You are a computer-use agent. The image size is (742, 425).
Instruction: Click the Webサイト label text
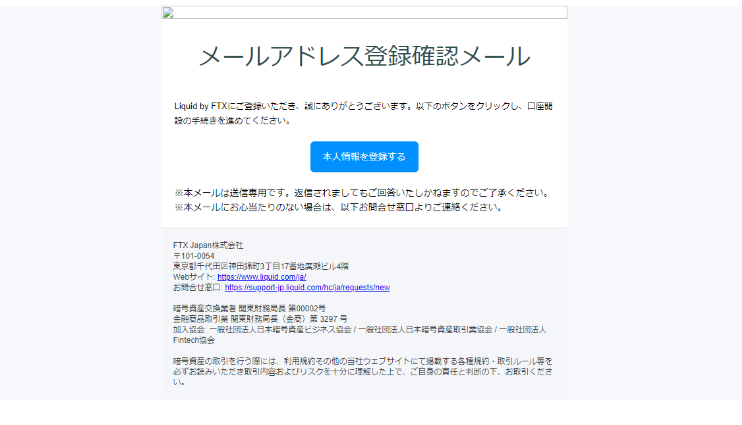pos(194,277)
